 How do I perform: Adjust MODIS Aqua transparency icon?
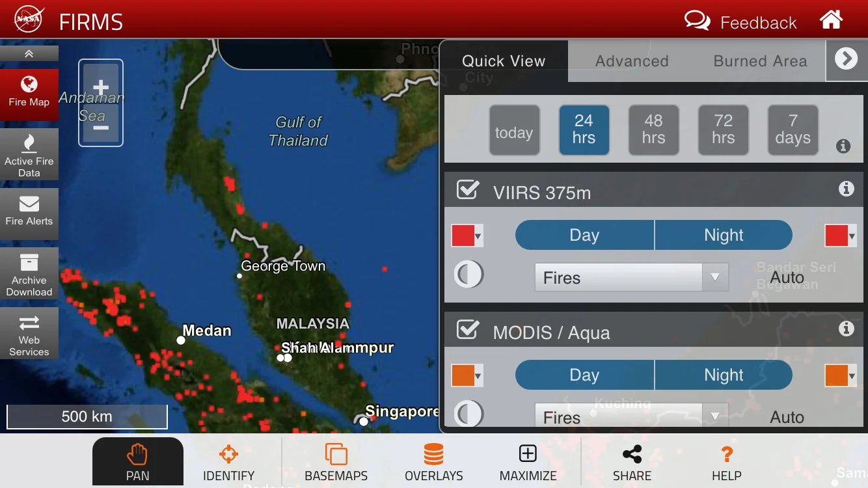(468, 414)
